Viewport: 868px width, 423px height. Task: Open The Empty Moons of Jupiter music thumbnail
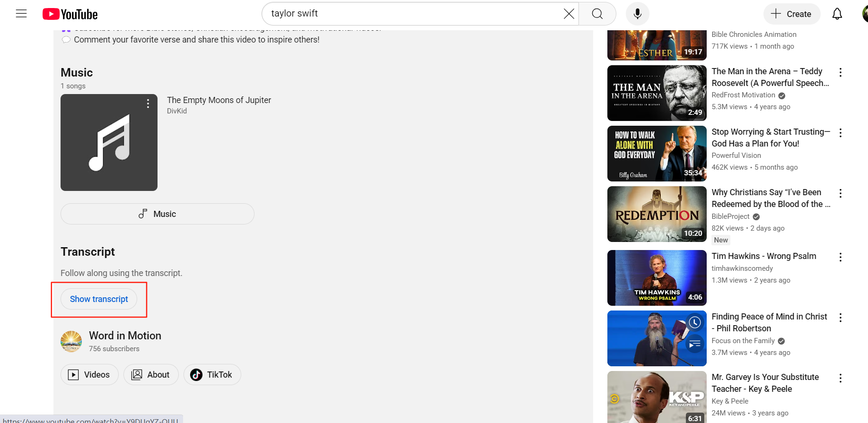pos(109,142)
